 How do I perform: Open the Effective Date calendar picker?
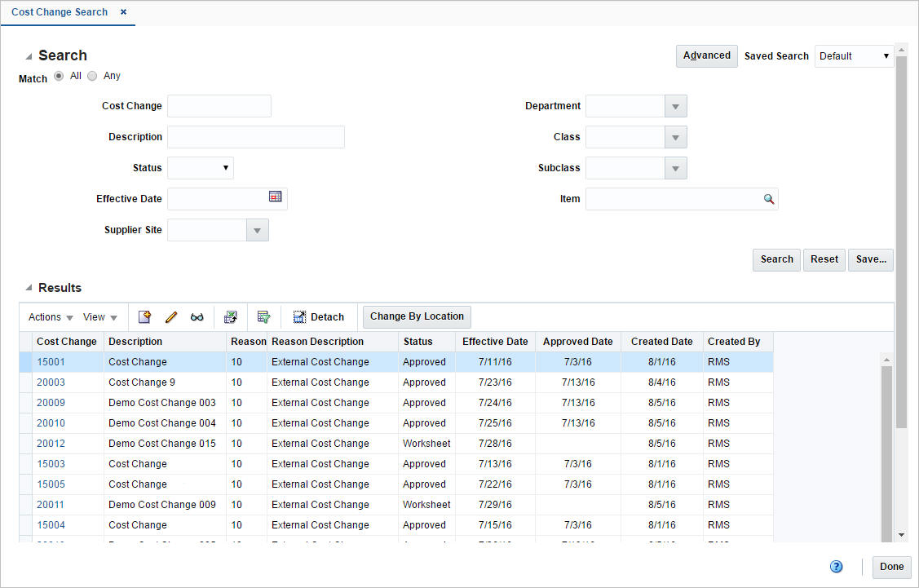click(x=275, y=198)
